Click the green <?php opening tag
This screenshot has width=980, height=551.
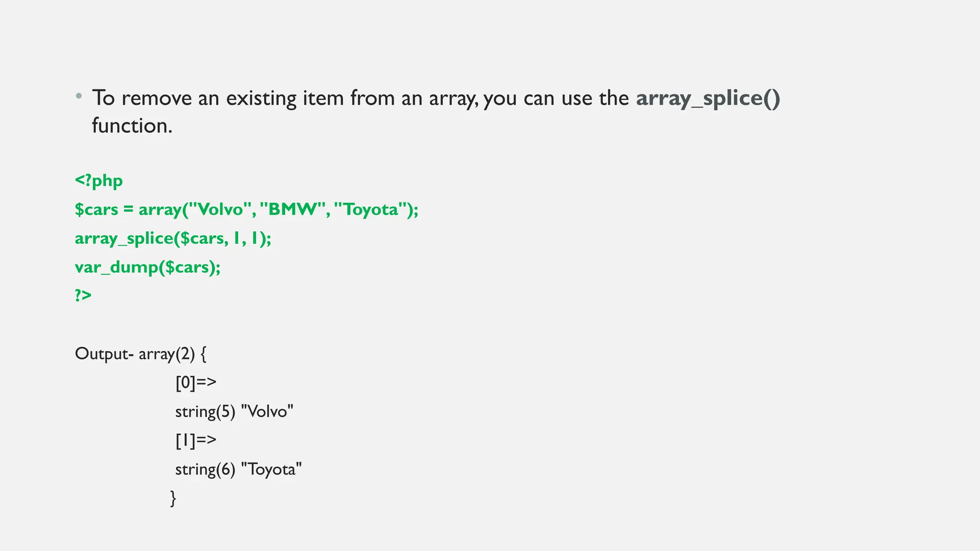point(99,181)
